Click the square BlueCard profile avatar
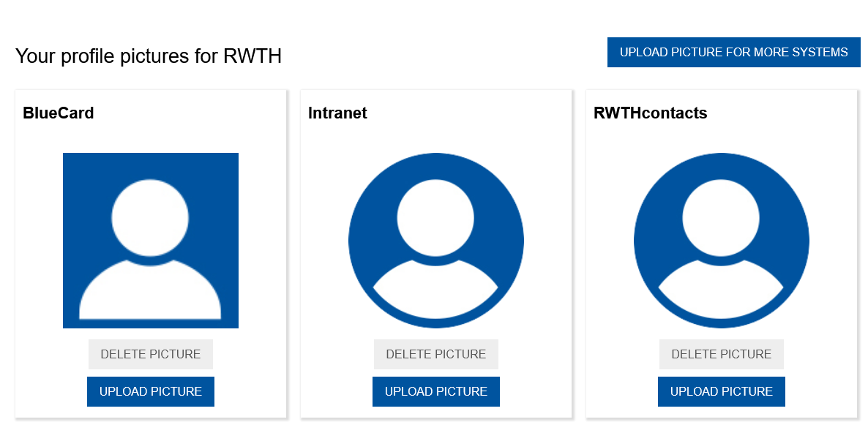The height and width of the screenshot is (422, 868). (150, 240)
